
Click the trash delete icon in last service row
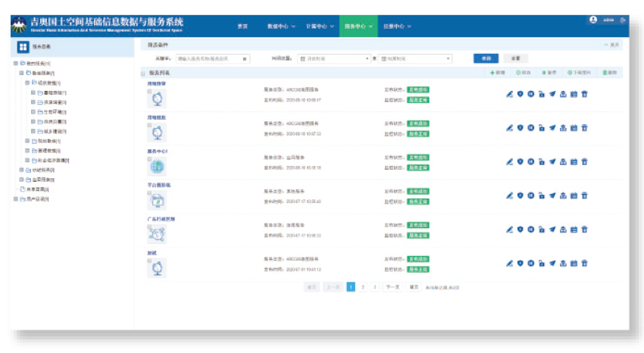click(584, 263)
